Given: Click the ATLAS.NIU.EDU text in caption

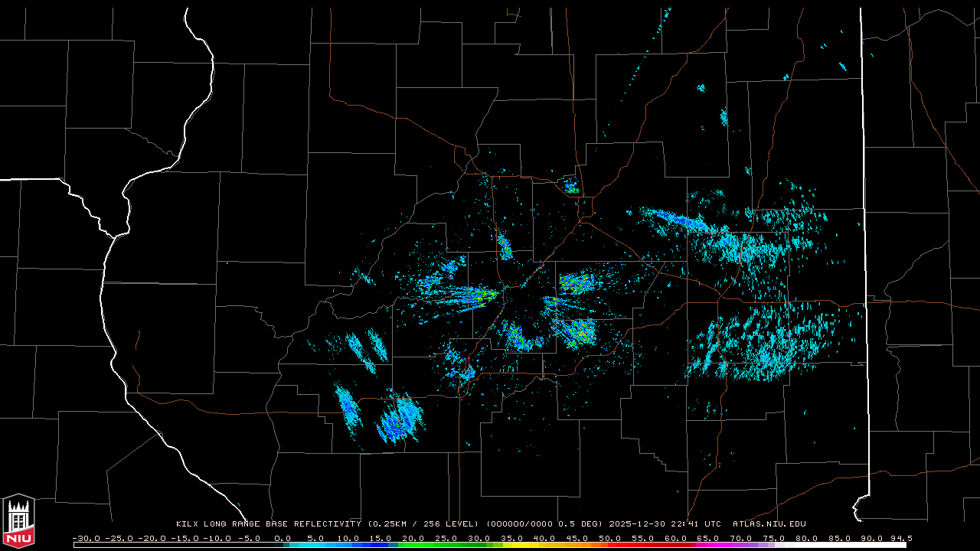Looking at the screenshot, I should tap(769, 524).
